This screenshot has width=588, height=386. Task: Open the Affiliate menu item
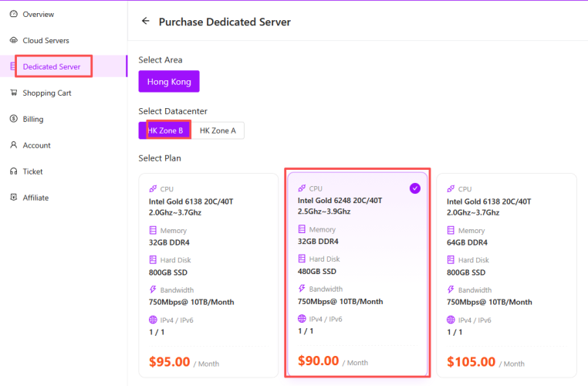click(x=64, y=198)
